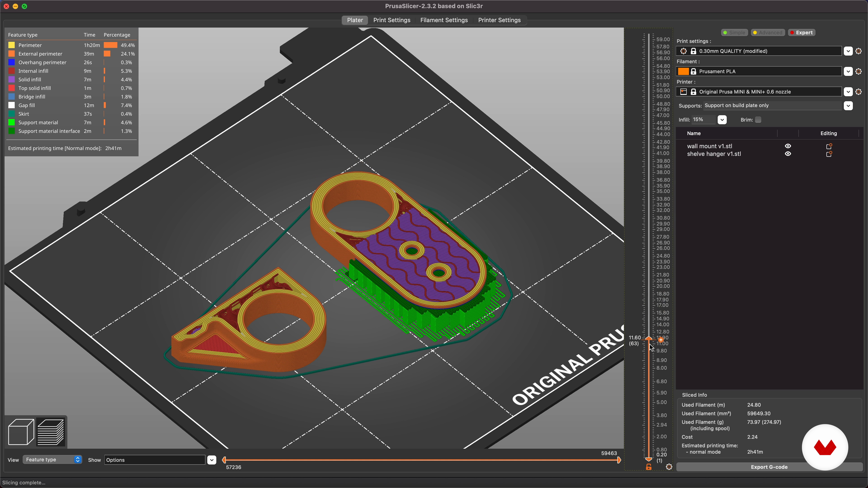Image resolution: width=868 pixels, height=488 pixels.
Task: Select Advanced mode
Action: [x=768, y=33]
